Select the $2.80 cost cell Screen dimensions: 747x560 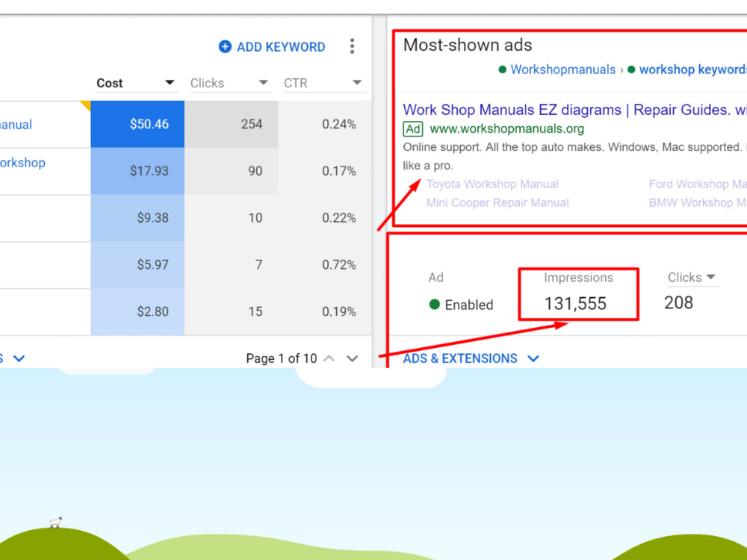(x=137, y=311)
